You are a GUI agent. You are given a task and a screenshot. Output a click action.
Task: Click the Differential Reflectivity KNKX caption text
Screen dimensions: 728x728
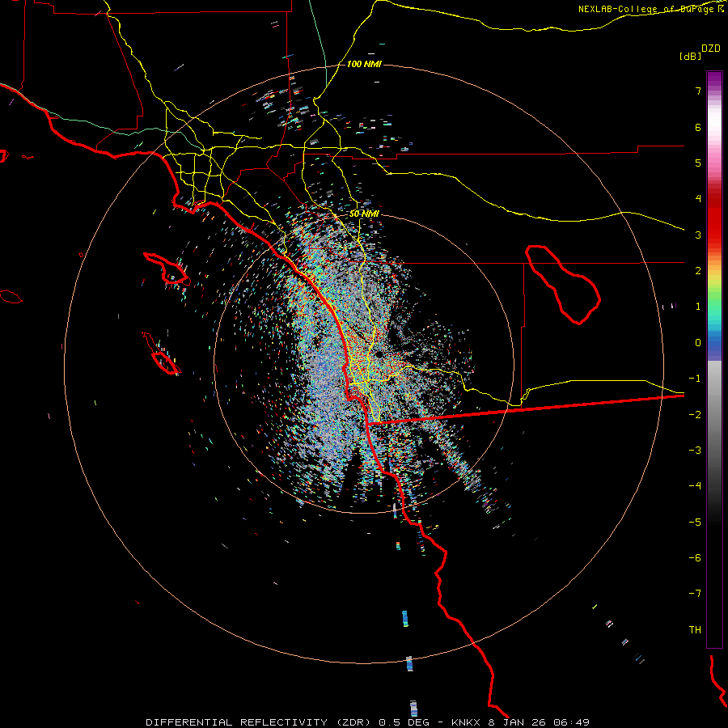[368, 722]
